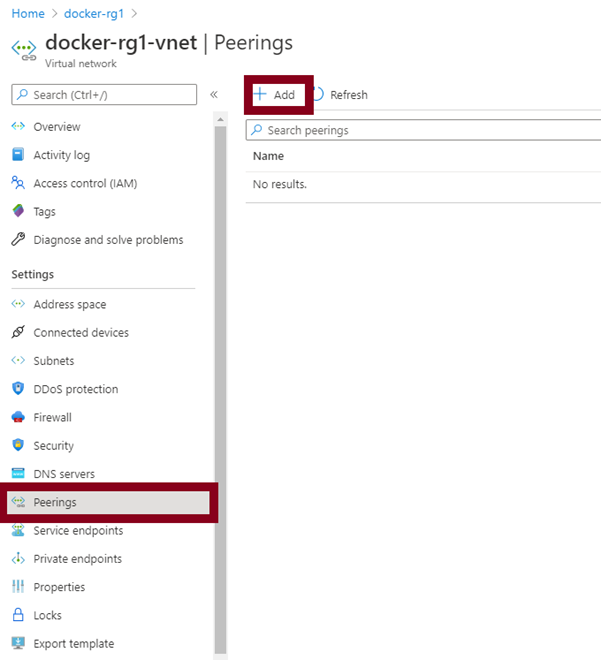The height and width of the screenshot is (660, 601).
Task: Click the Search (Ctrl+/) sidebar field
Action: pos(104,94)
